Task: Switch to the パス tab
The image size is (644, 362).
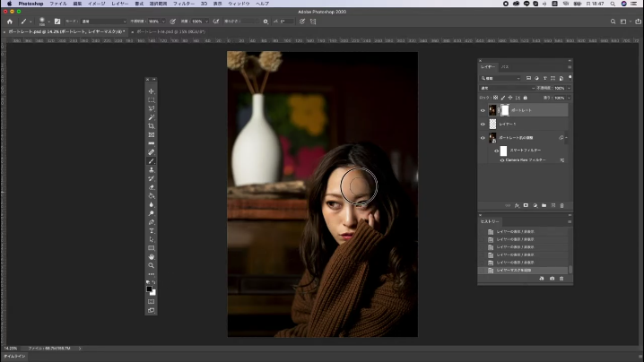Action: tap(505, 67)
